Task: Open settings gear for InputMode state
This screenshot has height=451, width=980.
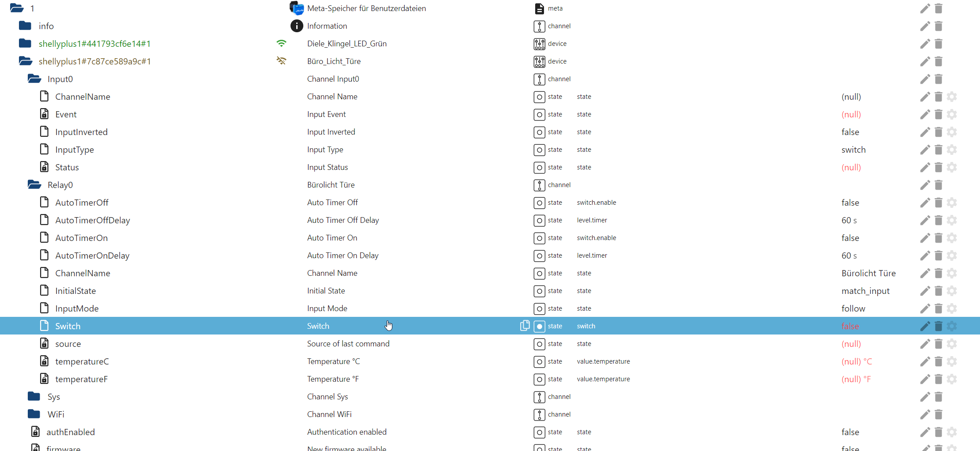Action: coord(952,308)
